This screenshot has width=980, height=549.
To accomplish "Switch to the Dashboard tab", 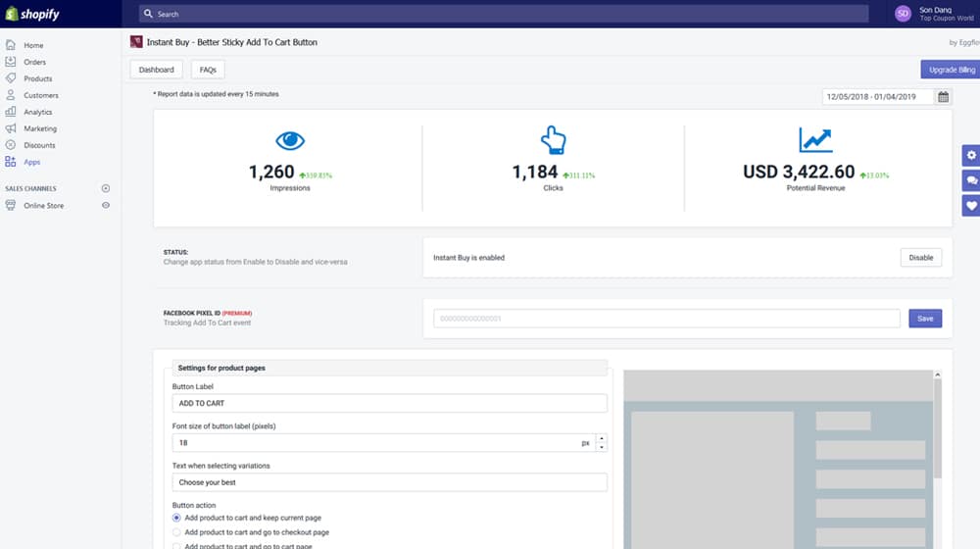I will point(156,70).
